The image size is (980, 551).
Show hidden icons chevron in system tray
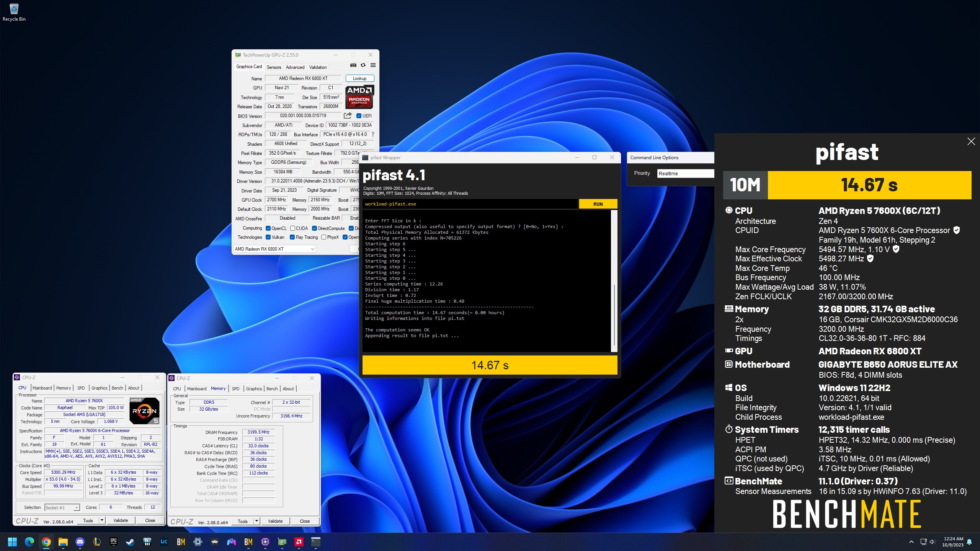(x=911, y=542)
